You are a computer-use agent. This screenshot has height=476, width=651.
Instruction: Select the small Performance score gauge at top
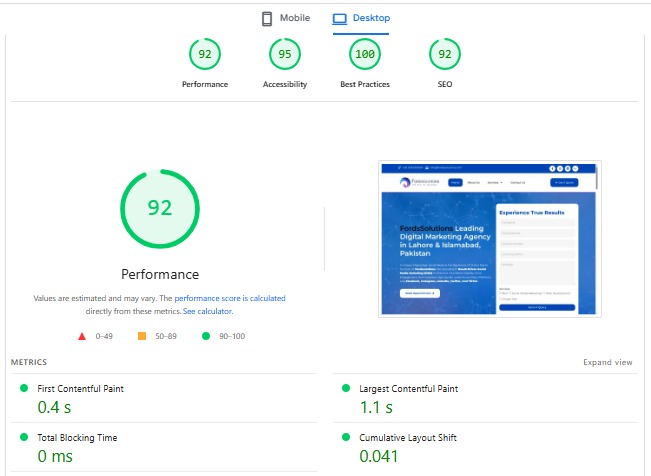click(205, 54)
